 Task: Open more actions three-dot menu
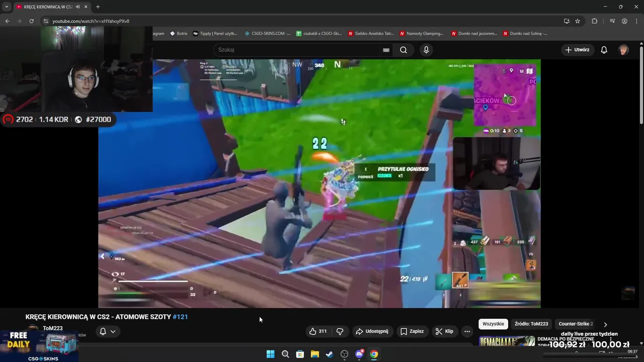coord(467,331)
